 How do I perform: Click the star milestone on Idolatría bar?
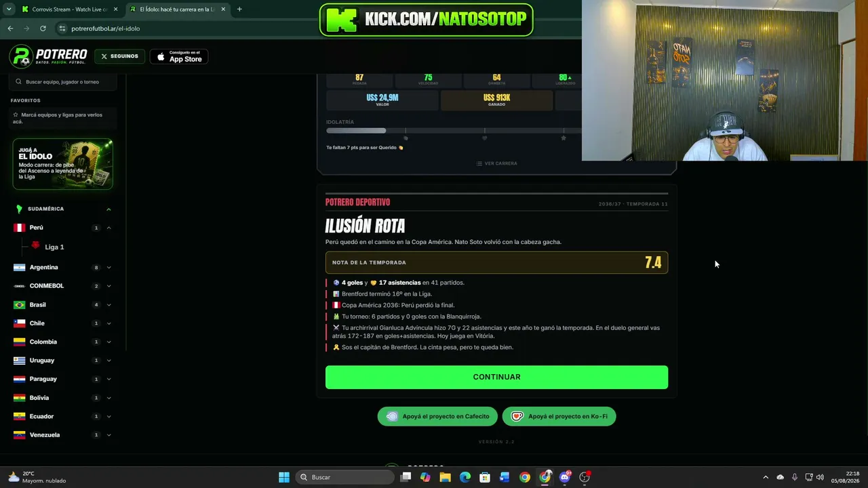(x=564, y=138)
